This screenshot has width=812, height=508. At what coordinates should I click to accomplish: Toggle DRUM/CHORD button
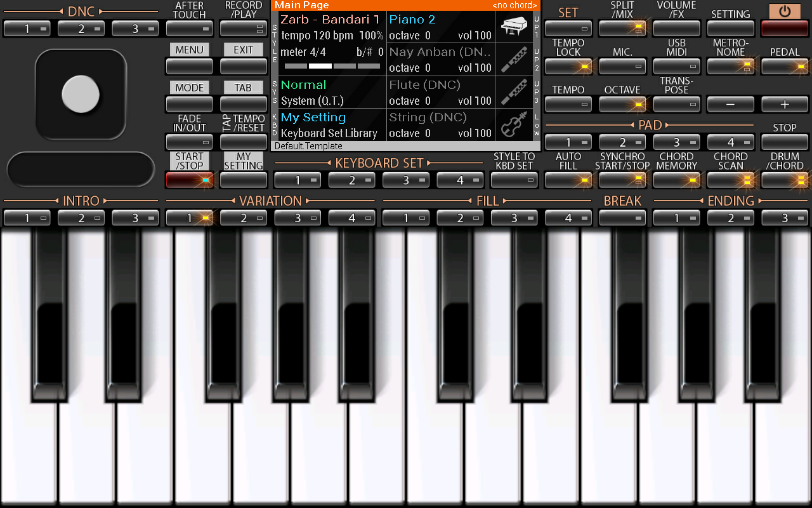[785, 180]
